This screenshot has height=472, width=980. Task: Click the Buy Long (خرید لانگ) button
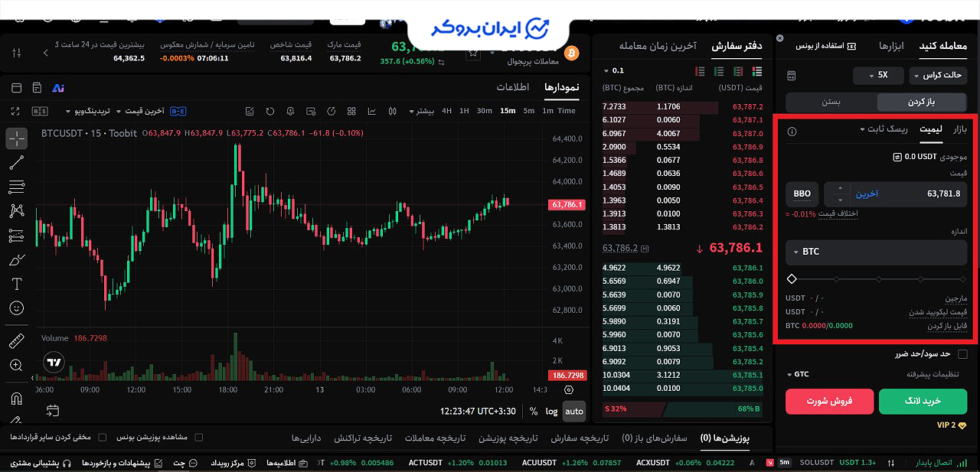click(923, 401)
